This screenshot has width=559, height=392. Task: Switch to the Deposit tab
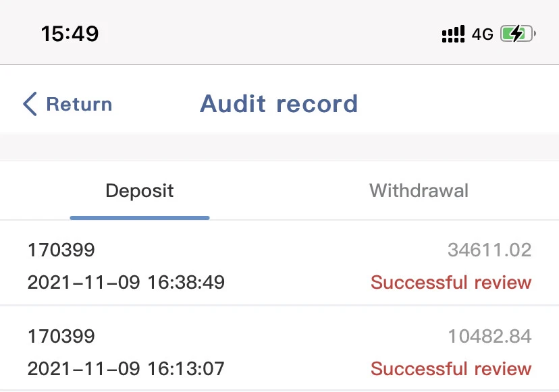[x=140, y=191]
